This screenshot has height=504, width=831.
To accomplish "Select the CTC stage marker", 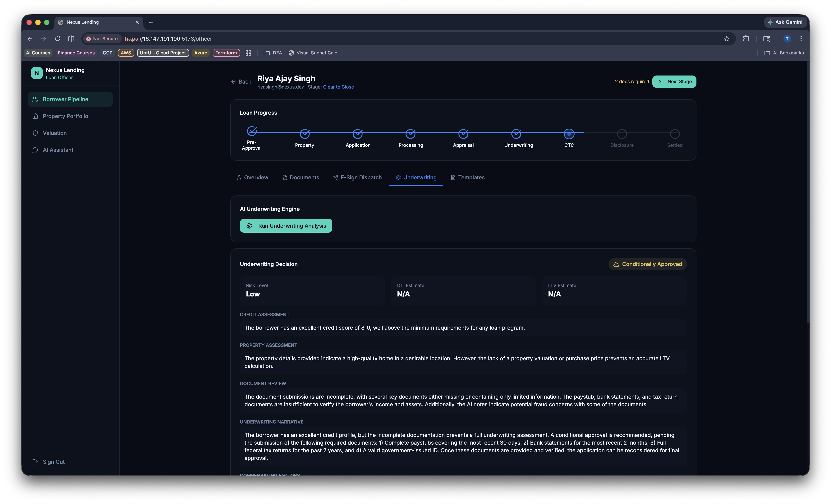I will (x=569, y=134).
